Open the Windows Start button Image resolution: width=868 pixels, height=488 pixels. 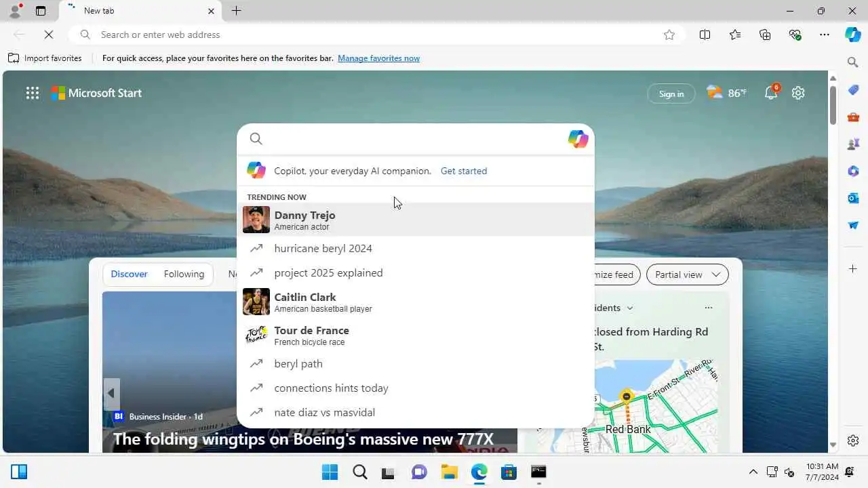click(x=330, y=472)
